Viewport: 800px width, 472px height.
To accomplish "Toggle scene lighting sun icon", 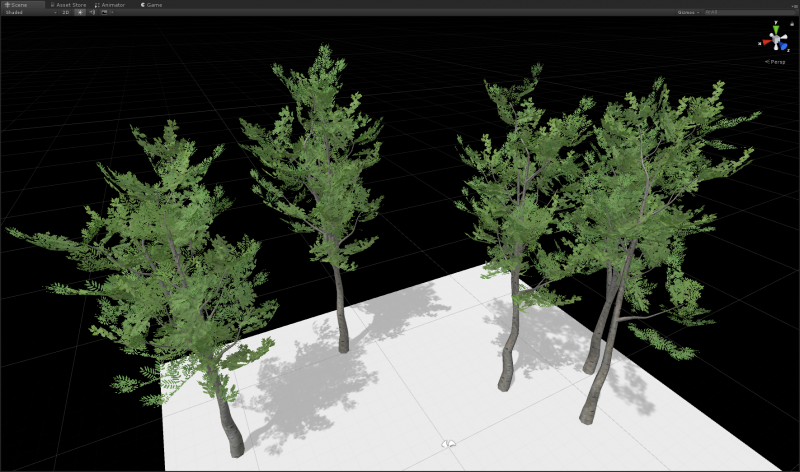I will [81, 12].
